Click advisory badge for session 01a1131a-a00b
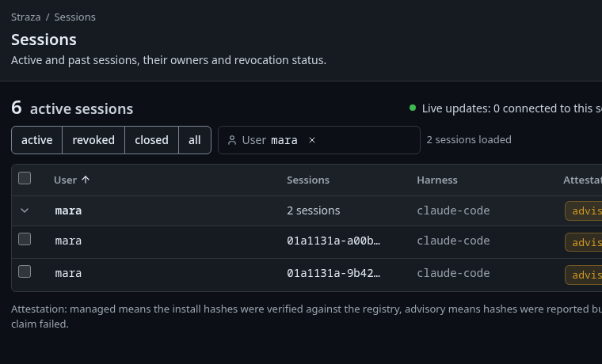The height and width of the screenshot is (364, 602). coord(584,242)
